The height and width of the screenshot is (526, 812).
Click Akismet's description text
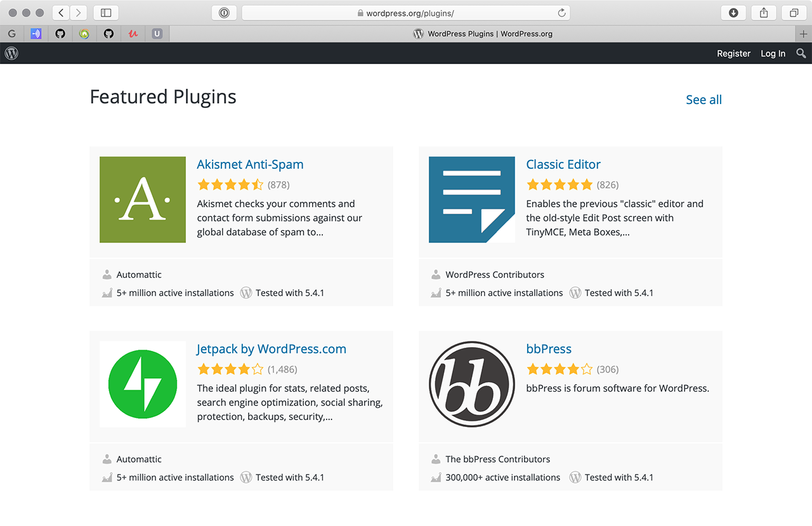pyautogui.click(x=280, y=218)
